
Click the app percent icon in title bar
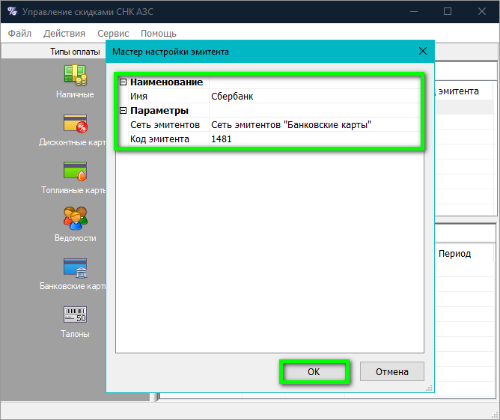pyautogui.click(x=12, y=11)
